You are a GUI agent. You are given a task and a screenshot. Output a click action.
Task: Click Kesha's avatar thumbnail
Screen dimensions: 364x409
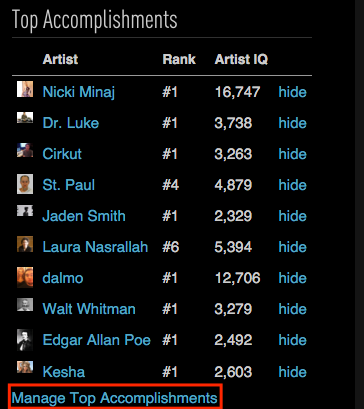tap(25, 367)
